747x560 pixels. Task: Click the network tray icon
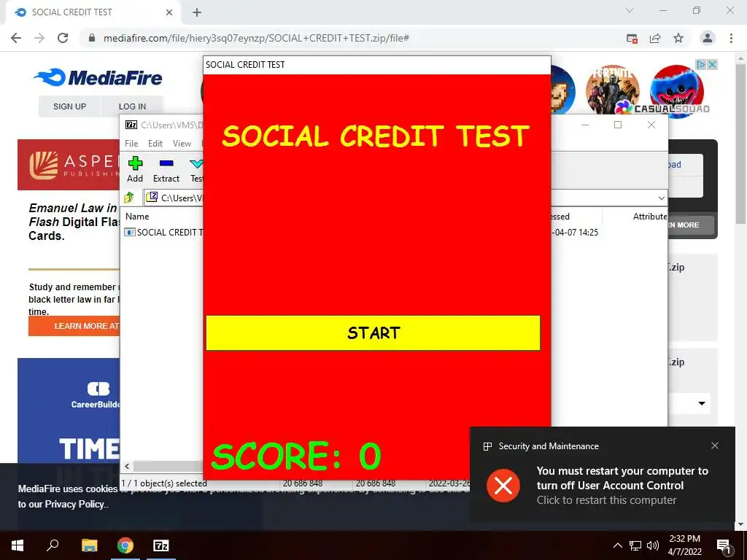(635, 545)
